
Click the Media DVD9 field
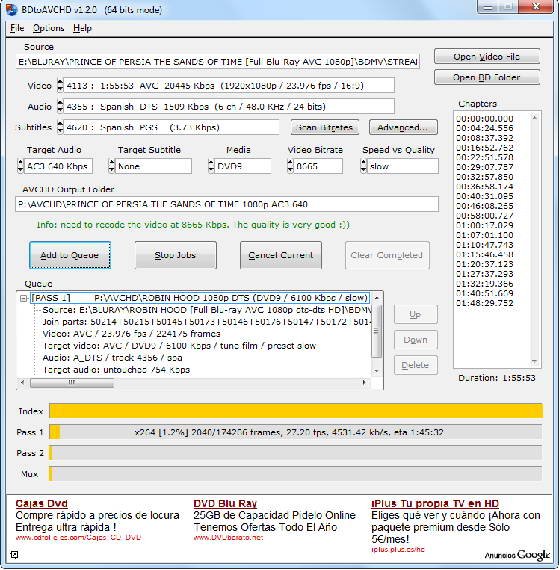point(243,166)
